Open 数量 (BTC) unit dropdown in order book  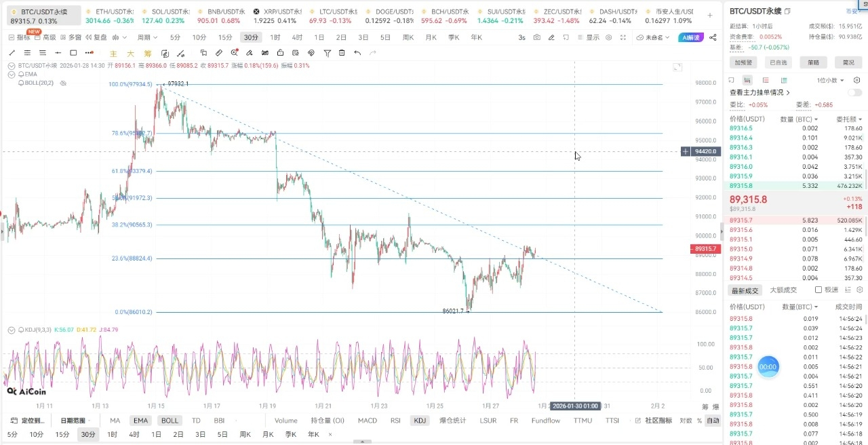pos(799,119)
